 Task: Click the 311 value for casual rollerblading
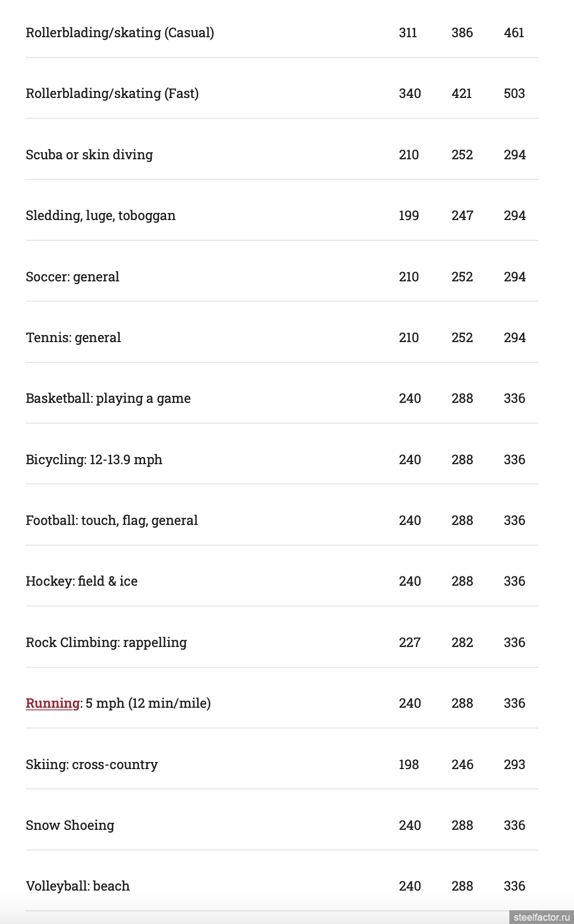click(408, 33)
